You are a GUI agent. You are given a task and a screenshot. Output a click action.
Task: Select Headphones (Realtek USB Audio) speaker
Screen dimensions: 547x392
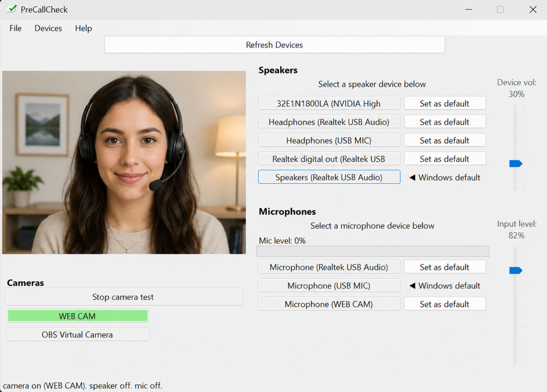pos(329,122)
